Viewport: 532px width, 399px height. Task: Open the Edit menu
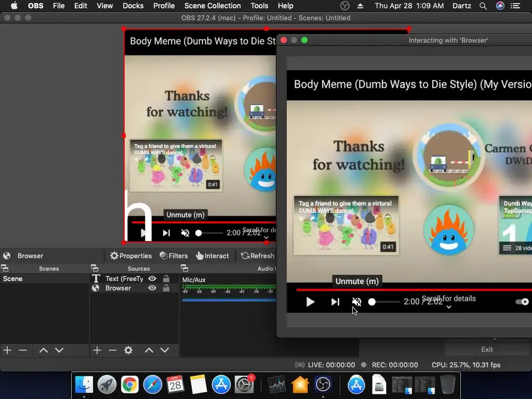81,6
